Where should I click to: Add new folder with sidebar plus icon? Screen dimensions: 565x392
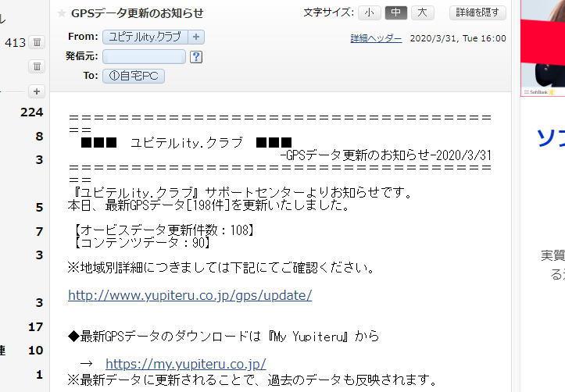[x=37, y=91]
